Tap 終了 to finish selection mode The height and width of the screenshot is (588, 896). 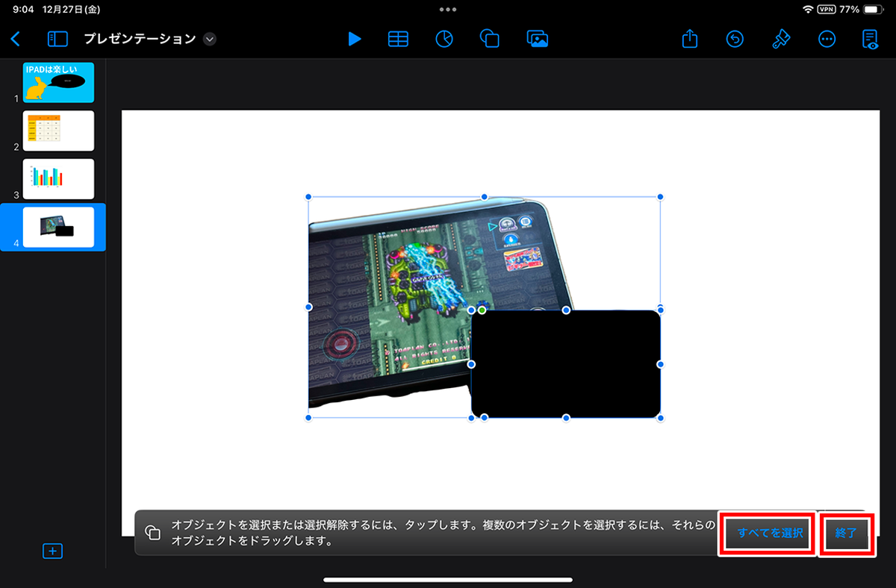tap(847, 533)
